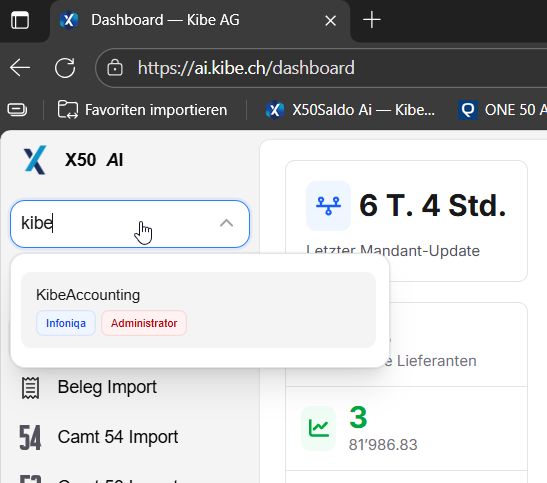Click the Beleg Import receipt icon

30,388
